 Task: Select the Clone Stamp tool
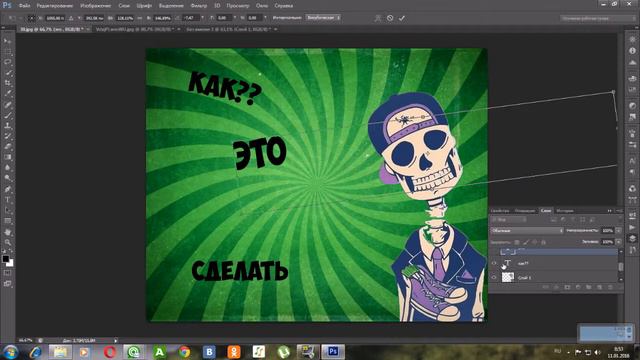[7, 126]
